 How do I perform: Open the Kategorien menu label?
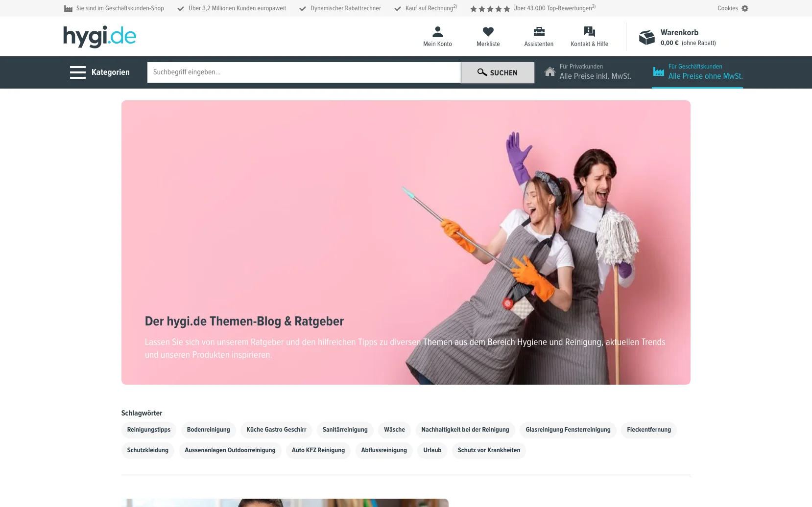click(x=111, y=72)
